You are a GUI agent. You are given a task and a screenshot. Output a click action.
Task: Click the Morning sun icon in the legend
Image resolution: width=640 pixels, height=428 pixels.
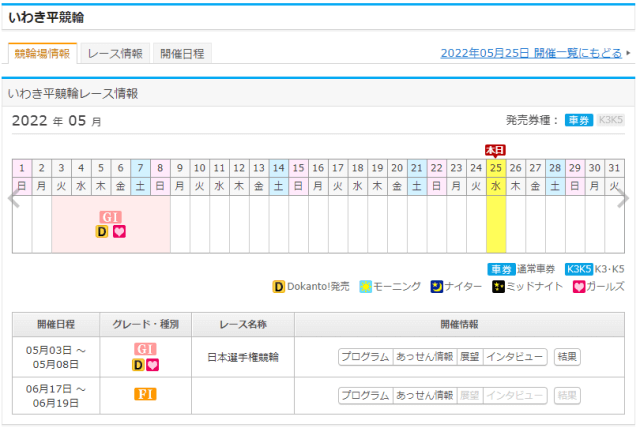(366, 287)
